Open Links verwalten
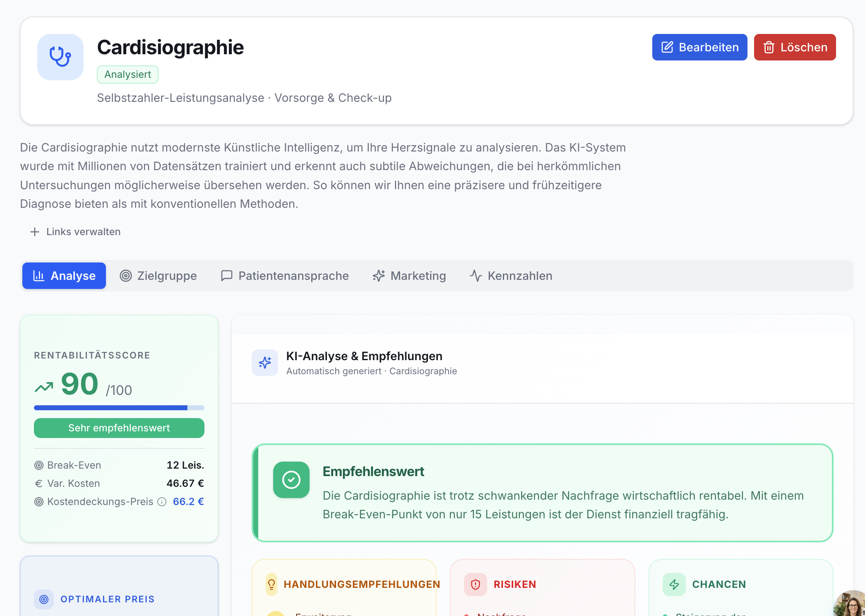Image resolution: width=865 pixels, height=616 pixels. pyautogui.click(x=75, y=232)
